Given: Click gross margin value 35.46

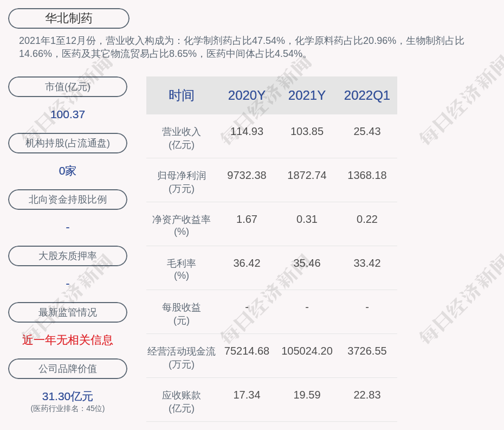Looking at the screenshot, I should click(x=307, y=263).
